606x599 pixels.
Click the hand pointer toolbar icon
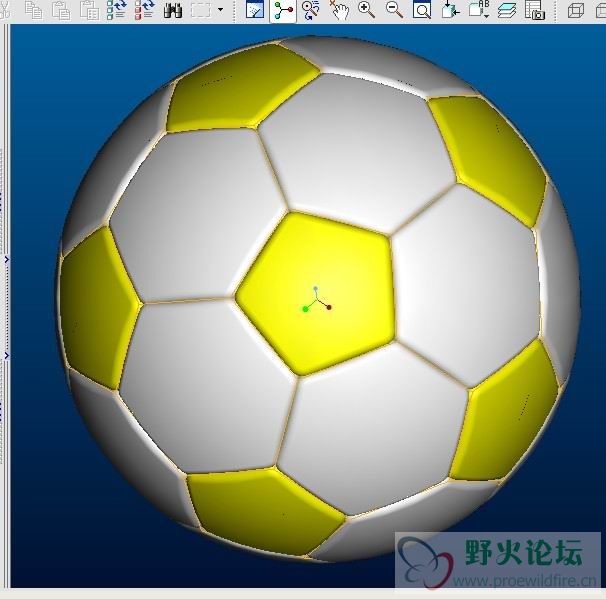pos(339,10)
